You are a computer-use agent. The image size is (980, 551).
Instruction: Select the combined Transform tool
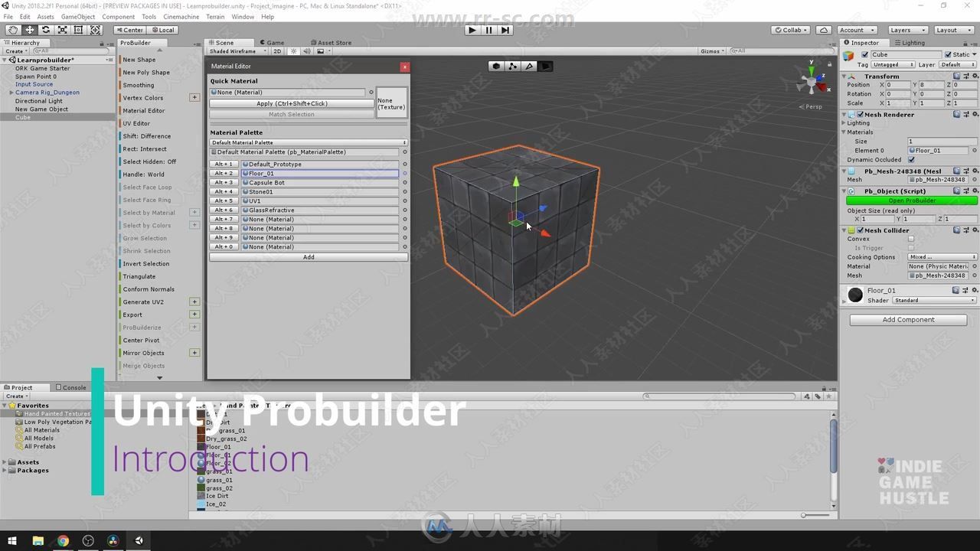95,30
